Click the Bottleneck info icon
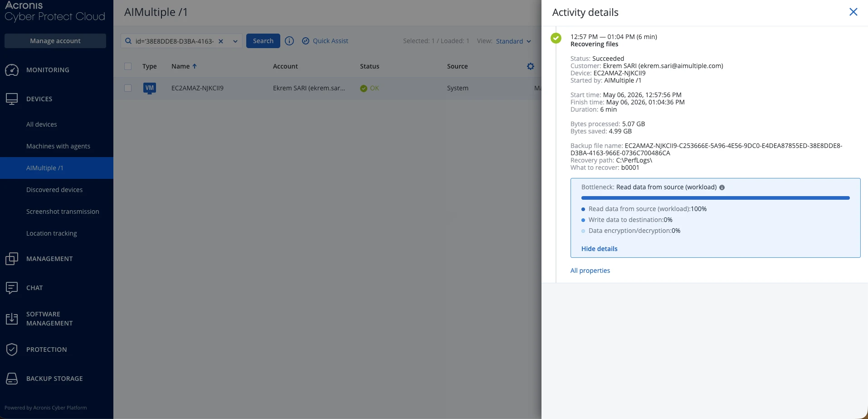Image resolution: width=868 pixels, height=419 pixels. click(722, 187)
